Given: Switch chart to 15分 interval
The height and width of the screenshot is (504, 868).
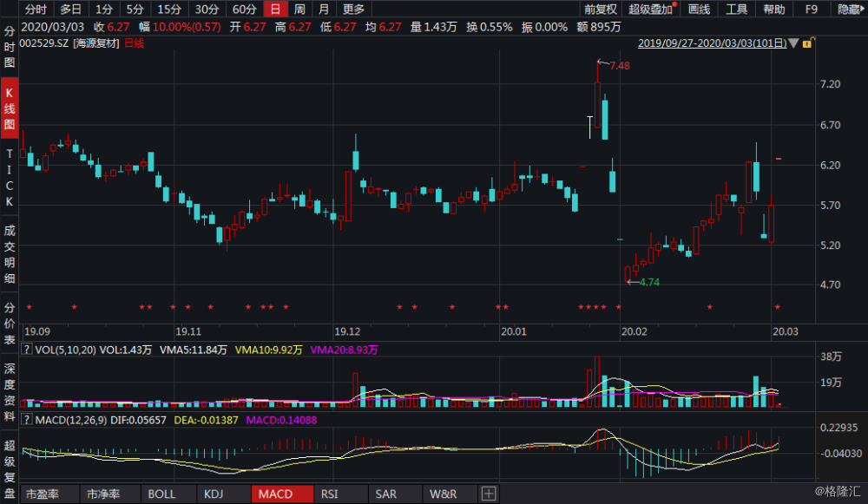Looking at the screenshot, I should (169, 9).
